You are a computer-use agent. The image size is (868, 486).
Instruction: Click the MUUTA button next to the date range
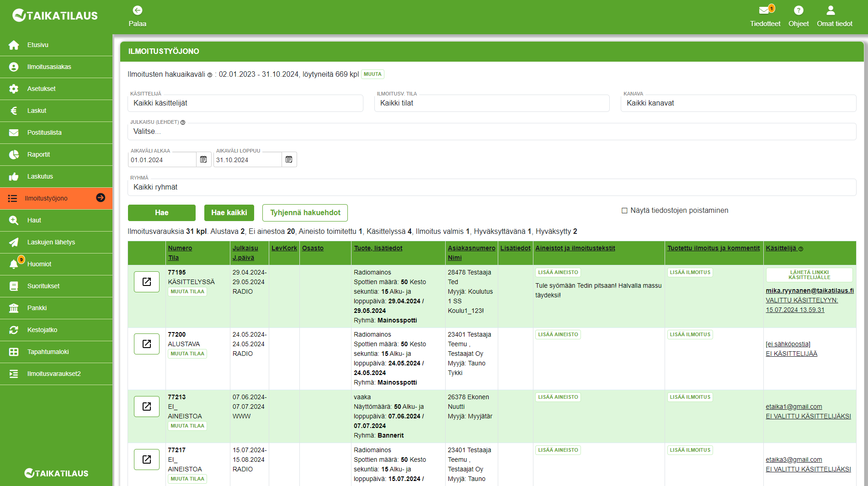tap(373, 74)
